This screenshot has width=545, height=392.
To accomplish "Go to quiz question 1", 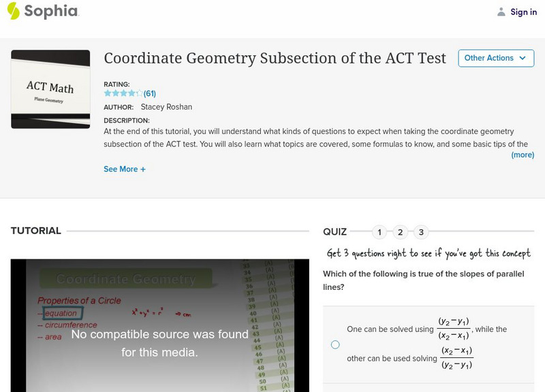I will [x=379, y=232].
